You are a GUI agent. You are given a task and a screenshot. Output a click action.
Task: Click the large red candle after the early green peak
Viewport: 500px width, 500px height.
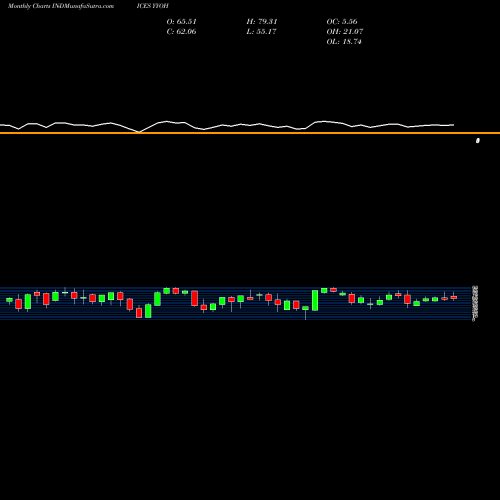194,298
